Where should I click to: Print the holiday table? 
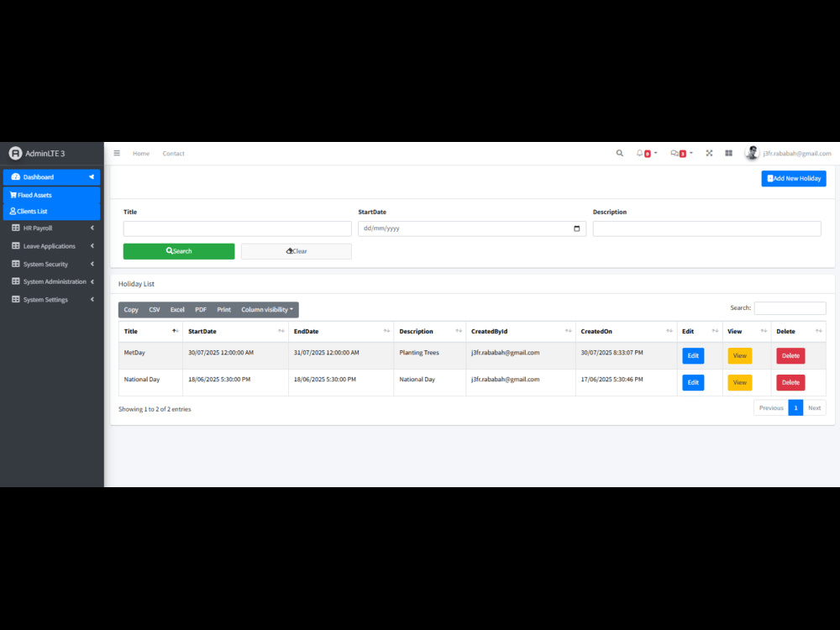tap(224, 310)
